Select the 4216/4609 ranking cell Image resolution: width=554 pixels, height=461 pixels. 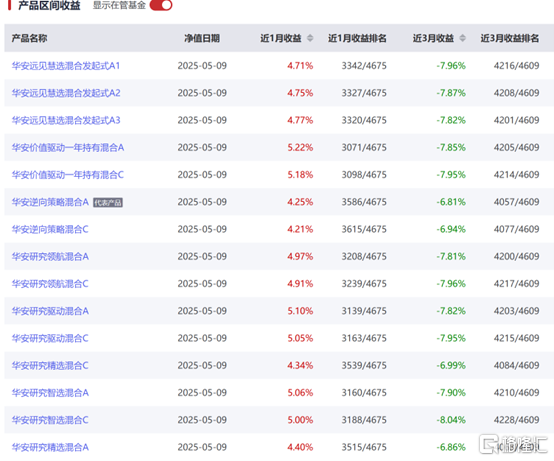pyautogui.click(x=517, y=66)
